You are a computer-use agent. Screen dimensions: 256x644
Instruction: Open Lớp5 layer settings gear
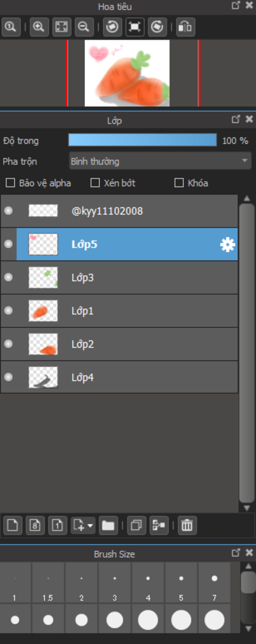(x=227, y=245)
